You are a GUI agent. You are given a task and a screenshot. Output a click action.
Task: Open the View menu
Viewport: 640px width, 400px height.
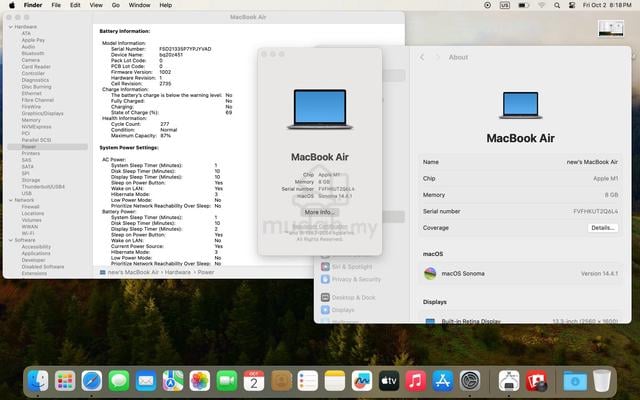point(96,5)
